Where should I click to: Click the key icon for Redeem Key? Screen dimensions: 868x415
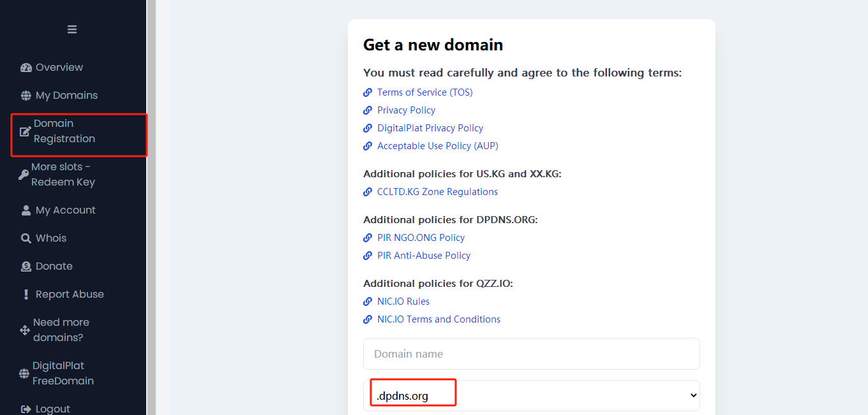pyautogui.click(x=24, y=175)
